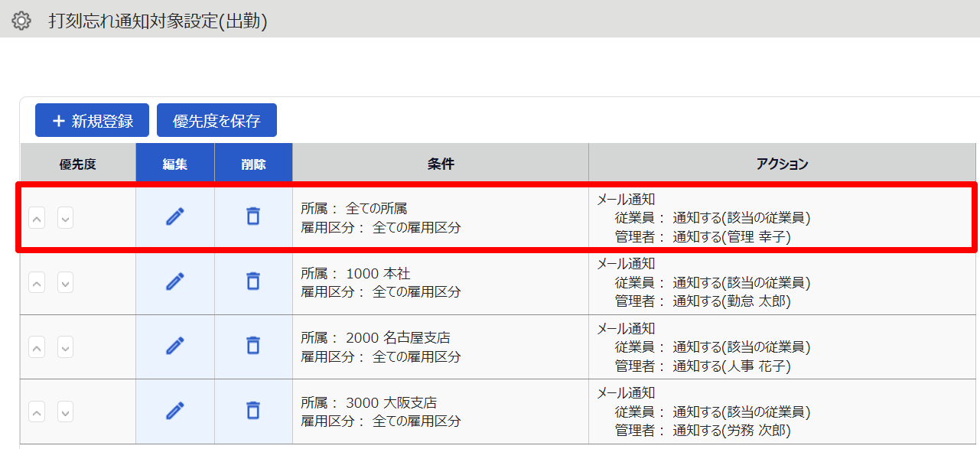The width and height of the screenshot is (980, 449).
Task: Click the 優先度 column header
Action: click(78, 164)
